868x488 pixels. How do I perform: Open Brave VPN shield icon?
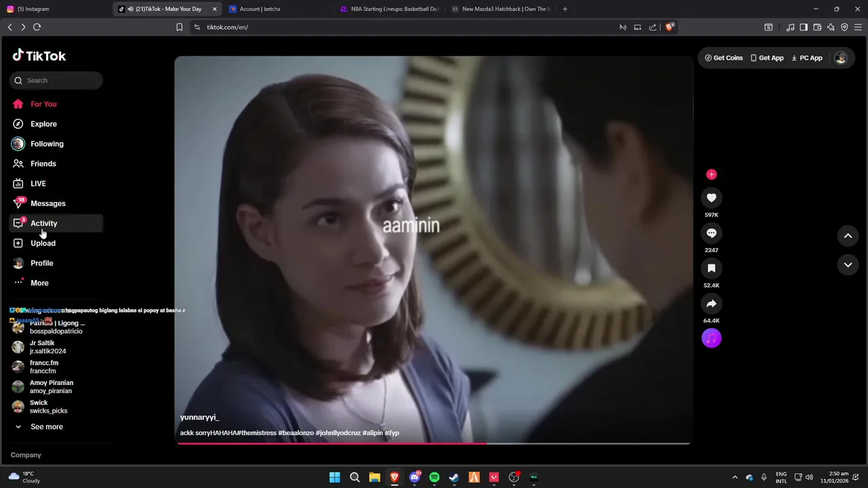(844, 27)
